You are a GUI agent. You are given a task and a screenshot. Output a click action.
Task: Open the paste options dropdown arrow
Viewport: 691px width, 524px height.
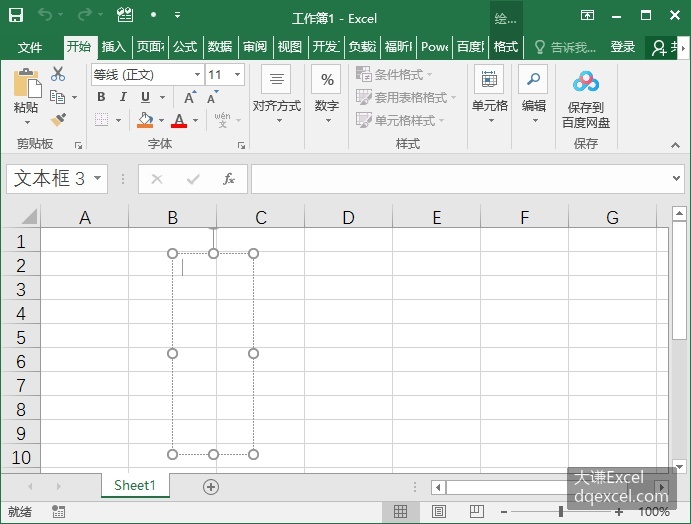click(27, 123)
